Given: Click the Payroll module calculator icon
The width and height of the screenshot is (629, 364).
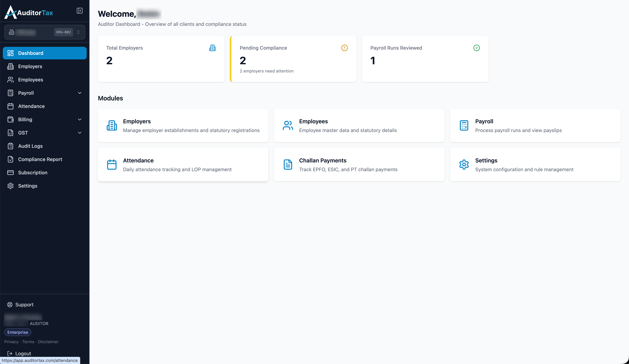Looking at the screenshot, I should pos(464,125).
